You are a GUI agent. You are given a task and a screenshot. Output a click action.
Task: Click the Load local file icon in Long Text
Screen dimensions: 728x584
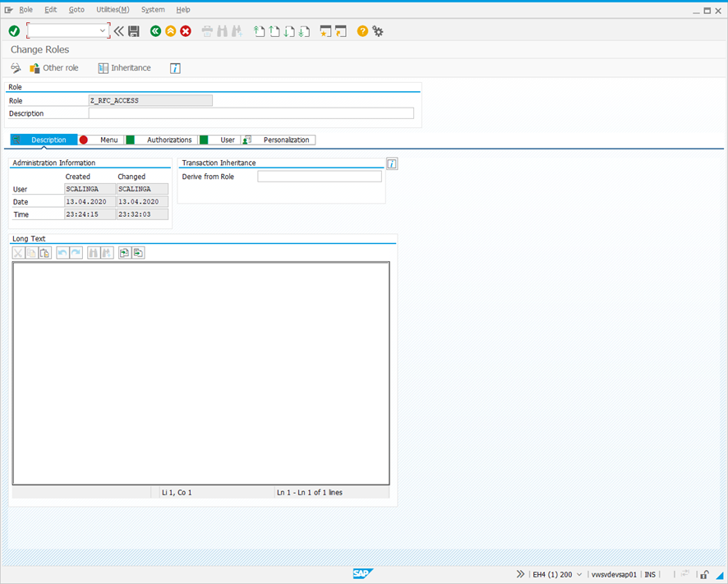(x=124, y=253)
